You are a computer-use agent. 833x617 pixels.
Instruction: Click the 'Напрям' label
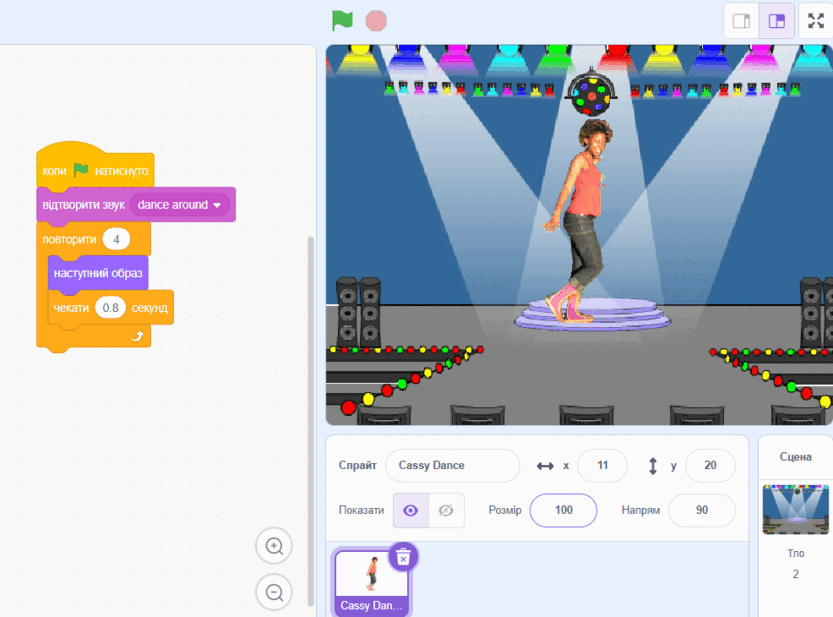point(641,510)
